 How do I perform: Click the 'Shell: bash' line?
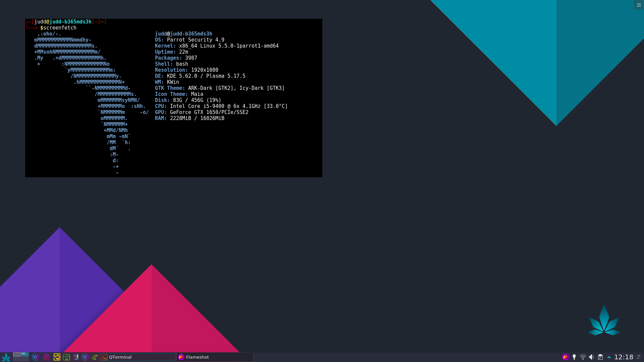click(x=171, y=64)
